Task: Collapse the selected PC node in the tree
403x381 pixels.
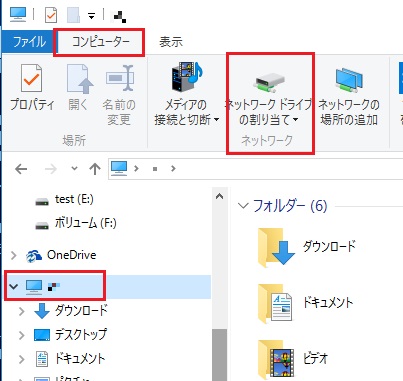Action: point(14,286)
